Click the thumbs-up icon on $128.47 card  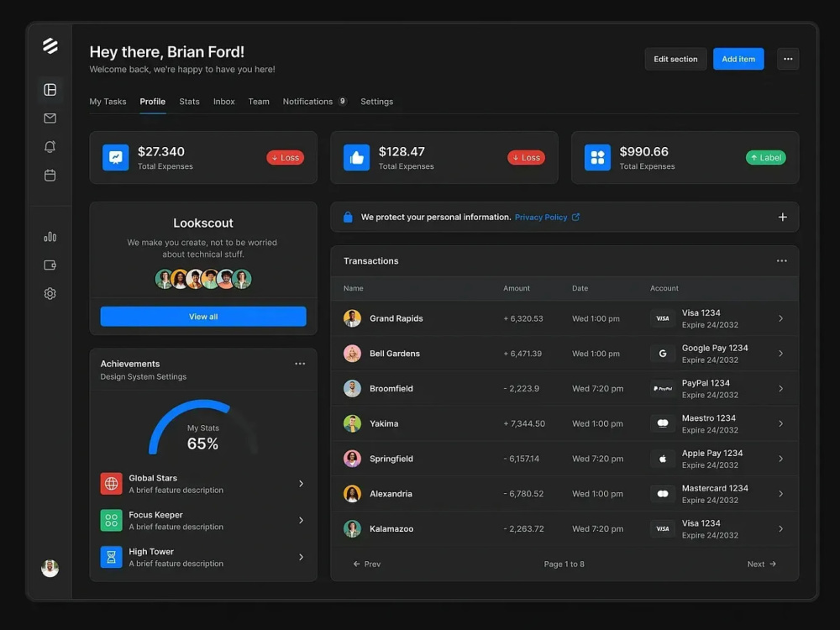(356, 158)
